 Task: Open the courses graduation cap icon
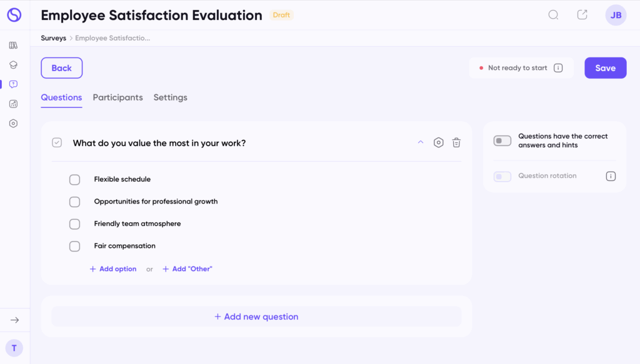coord(13,65)
